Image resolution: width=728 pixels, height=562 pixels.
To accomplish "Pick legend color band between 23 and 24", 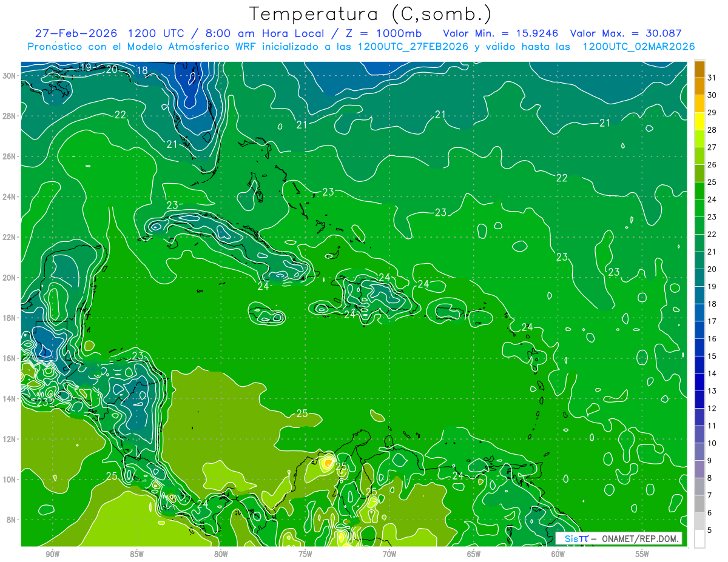I will tap(699, 208).
